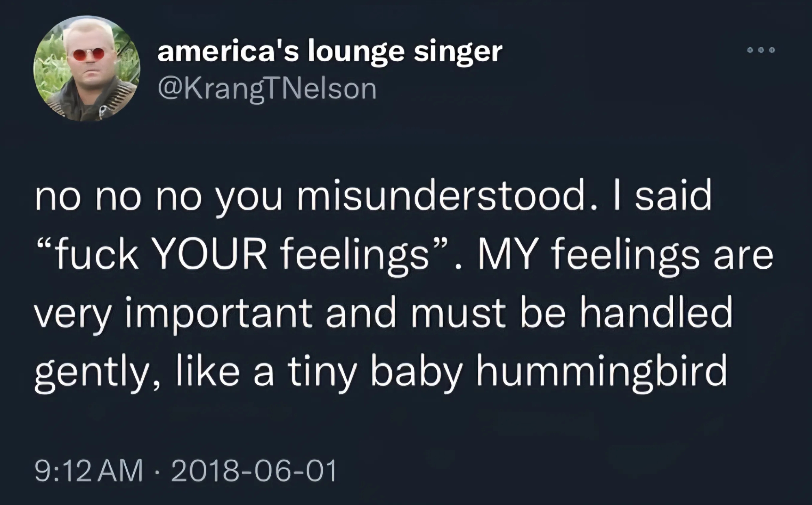The width and height of the screenshot is (812, 505).
Task: Click the word "lounge" in the display name
Action: (356, 52)
